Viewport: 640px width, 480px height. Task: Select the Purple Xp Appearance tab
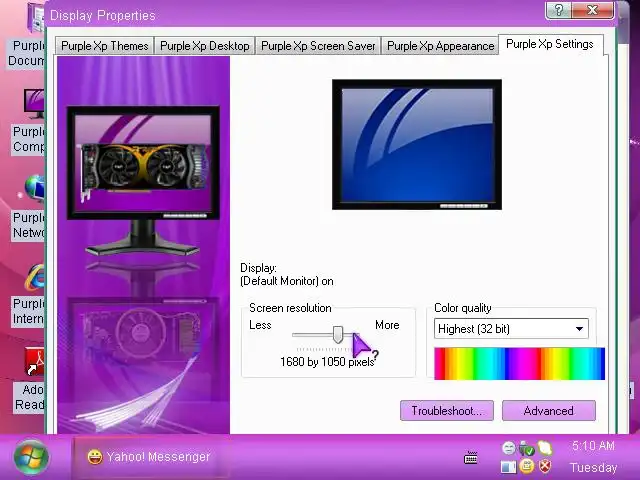pyautogui.click(x=440, y=46)
